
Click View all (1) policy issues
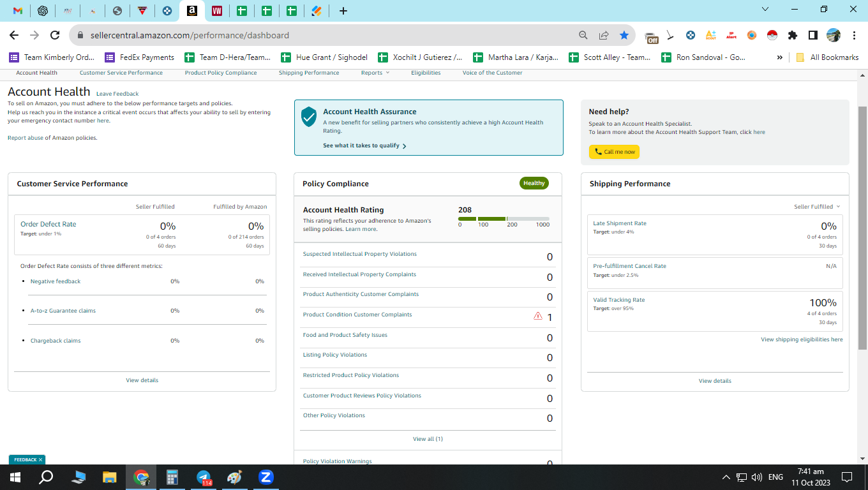coord(428,439)
